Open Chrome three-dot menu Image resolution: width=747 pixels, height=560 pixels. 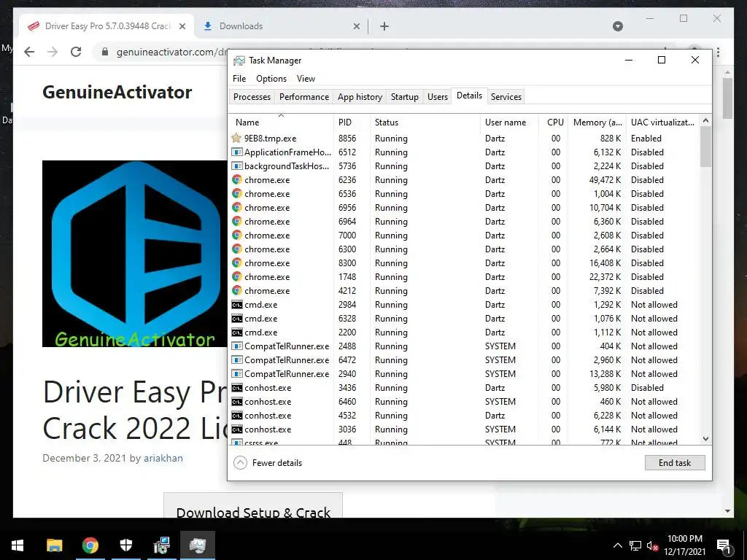coord(718,52)
